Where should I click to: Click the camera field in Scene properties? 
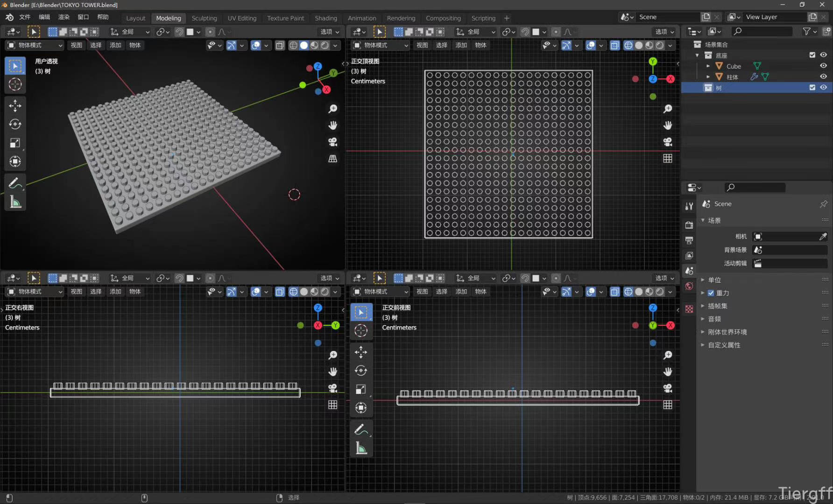pyautogui.click(x=789, y=237)
